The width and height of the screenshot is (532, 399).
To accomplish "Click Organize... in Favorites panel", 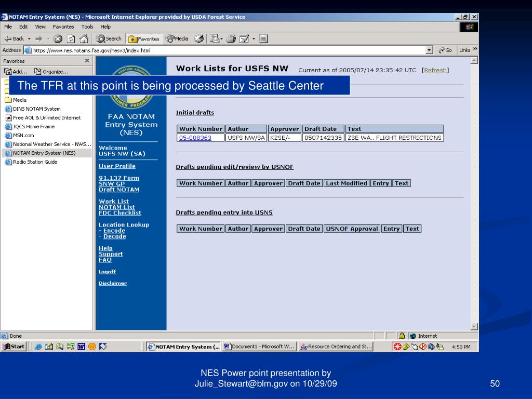I will [51, 72].
